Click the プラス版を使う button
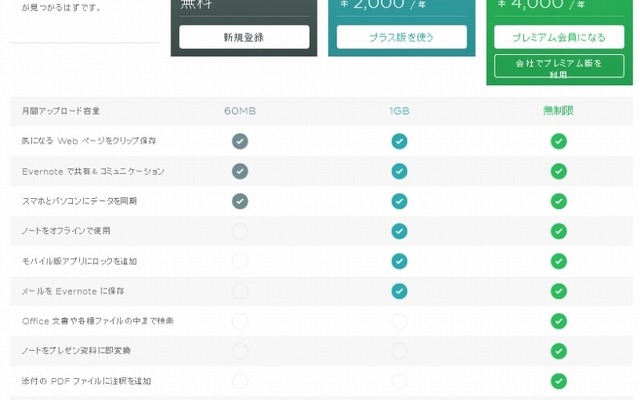Screen dimensions: 640x400 pos(402,37)
